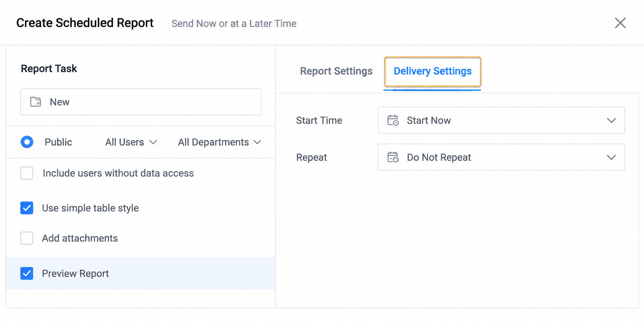Click the folder icon in the New field

[x=36, y=102]
